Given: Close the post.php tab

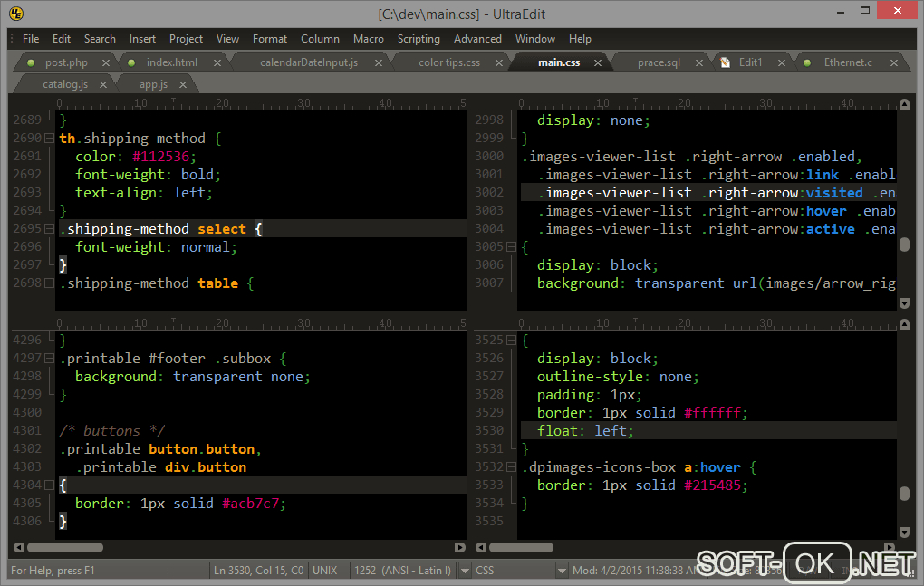Looking at the screenshot, I should (106, 63).
